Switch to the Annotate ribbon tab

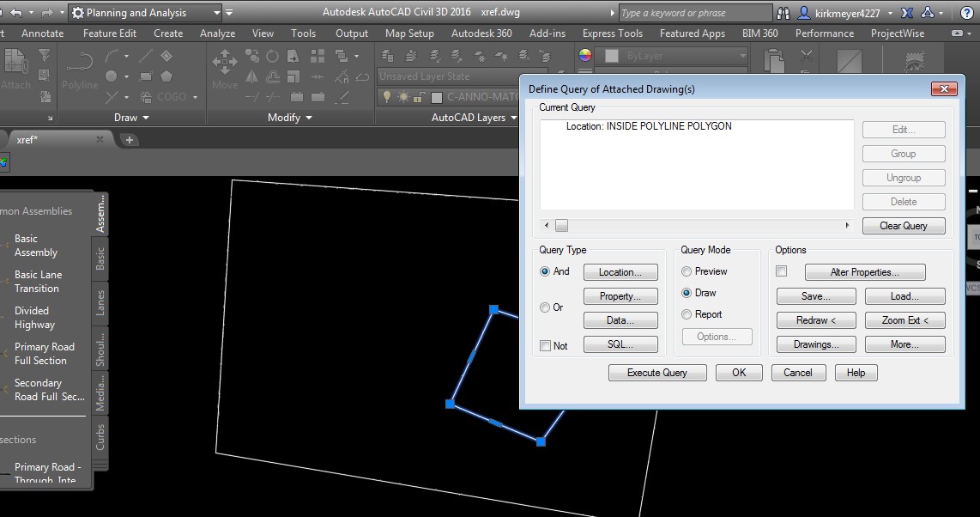(42, 33)
